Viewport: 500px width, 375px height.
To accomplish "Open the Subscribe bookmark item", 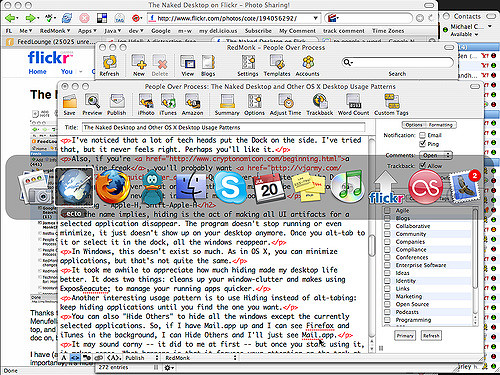I will [258, 31].
